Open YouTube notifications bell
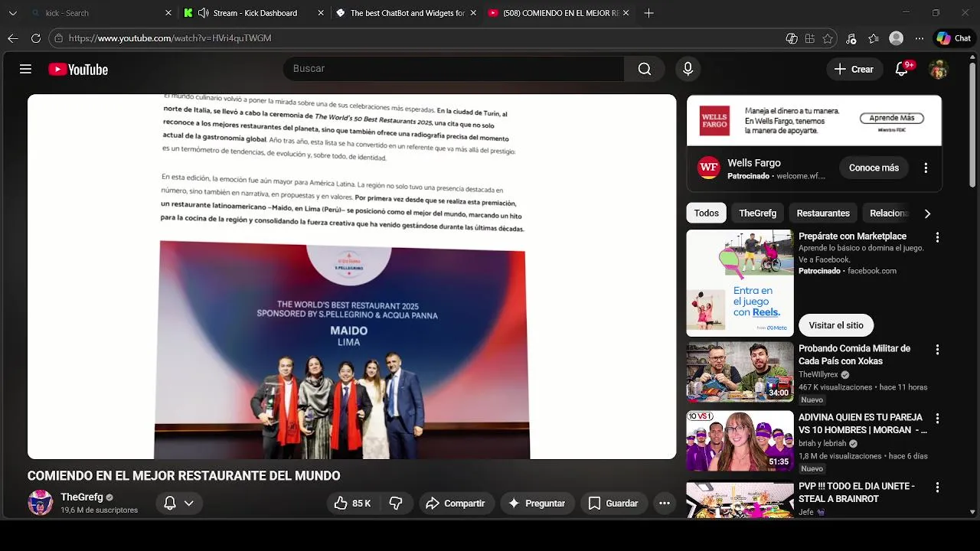Viewport: 980px width, 551px height. tap(902, 69)
